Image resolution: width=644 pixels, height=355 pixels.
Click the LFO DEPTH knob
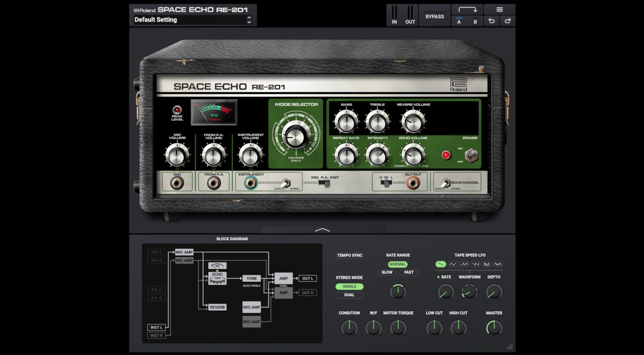(x=494, y=292)
